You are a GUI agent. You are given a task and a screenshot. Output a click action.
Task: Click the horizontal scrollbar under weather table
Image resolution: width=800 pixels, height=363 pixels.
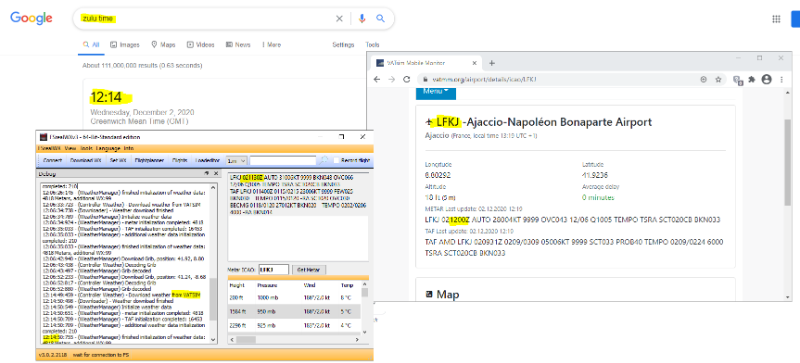coord(294,340)
